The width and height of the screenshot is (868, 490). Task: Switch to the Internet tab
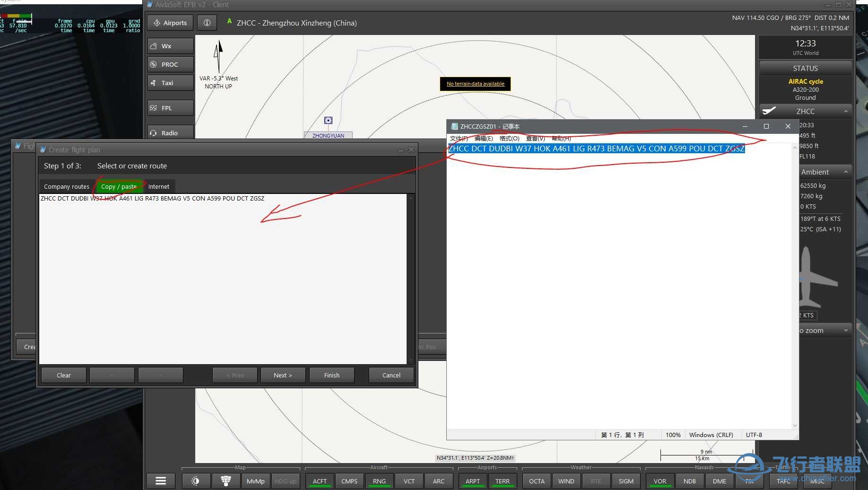coord(159,186)
